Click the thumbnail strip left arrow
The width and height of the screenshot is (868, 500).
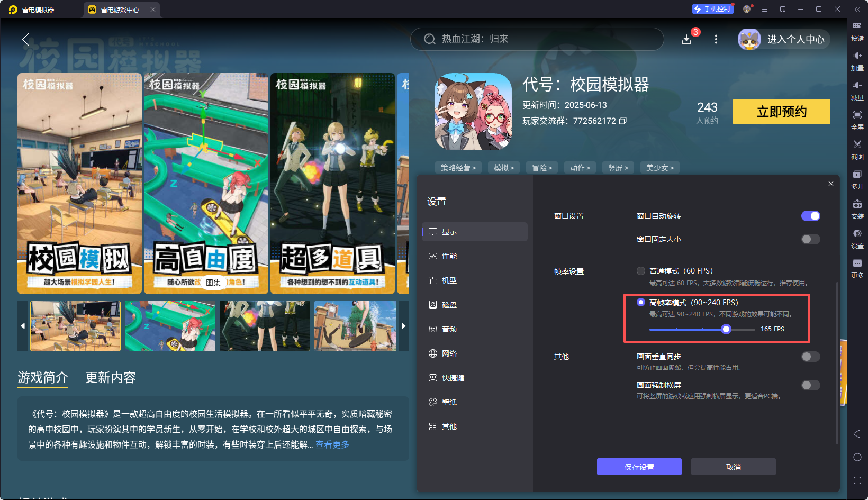tap(23, 326)
